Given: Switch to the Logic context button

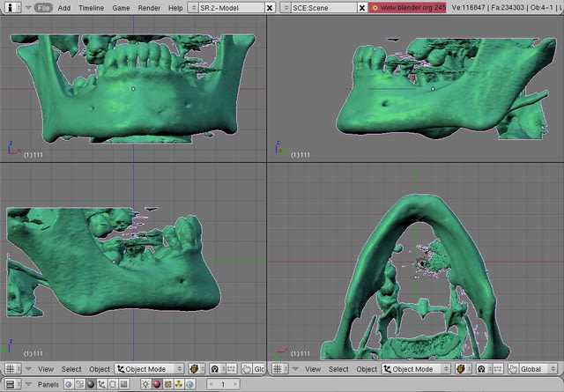Looking at the screenshot, I should click(69, 384).
